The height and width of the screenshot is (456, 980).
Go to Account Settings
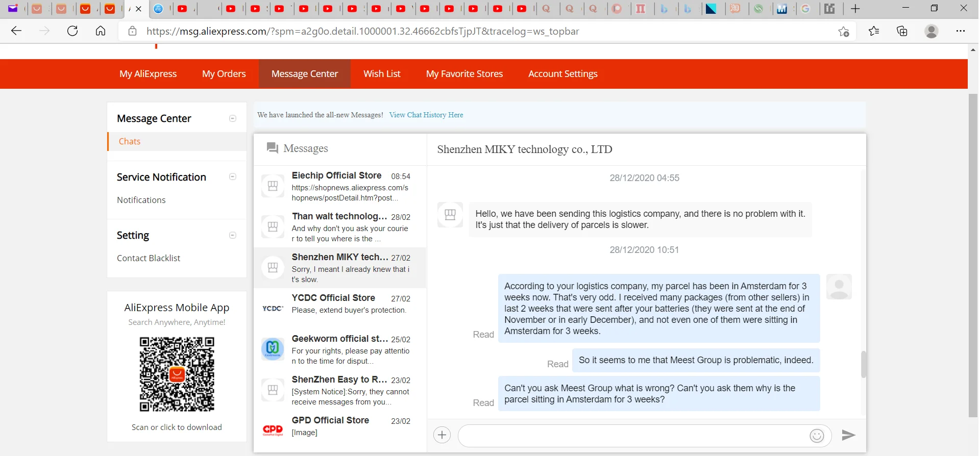click(x=563, y=74)
